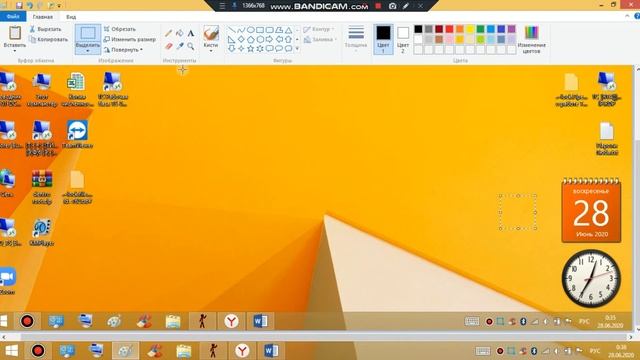Open Paint help via question mark icon

(637, 16)
